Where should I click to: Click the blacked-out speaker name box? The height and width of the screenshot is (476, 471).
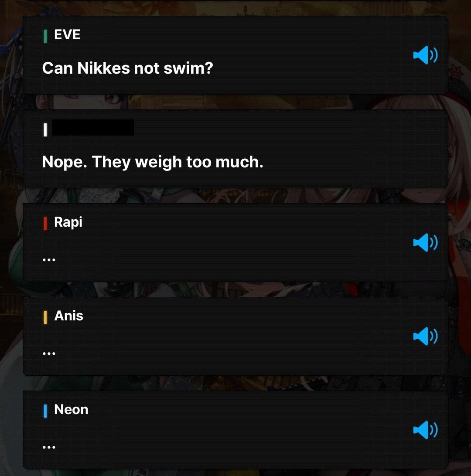[x=93, y=127]
